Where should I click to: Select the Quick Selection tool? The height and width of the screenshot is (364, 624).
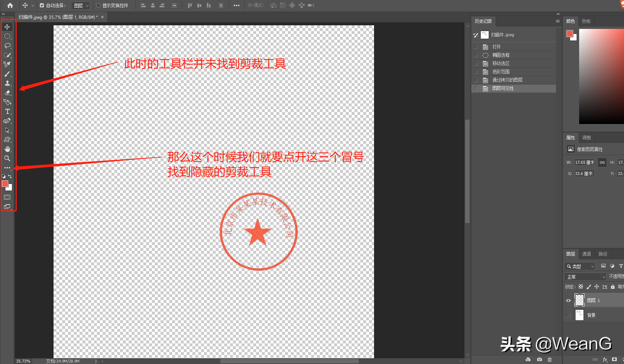7,55
